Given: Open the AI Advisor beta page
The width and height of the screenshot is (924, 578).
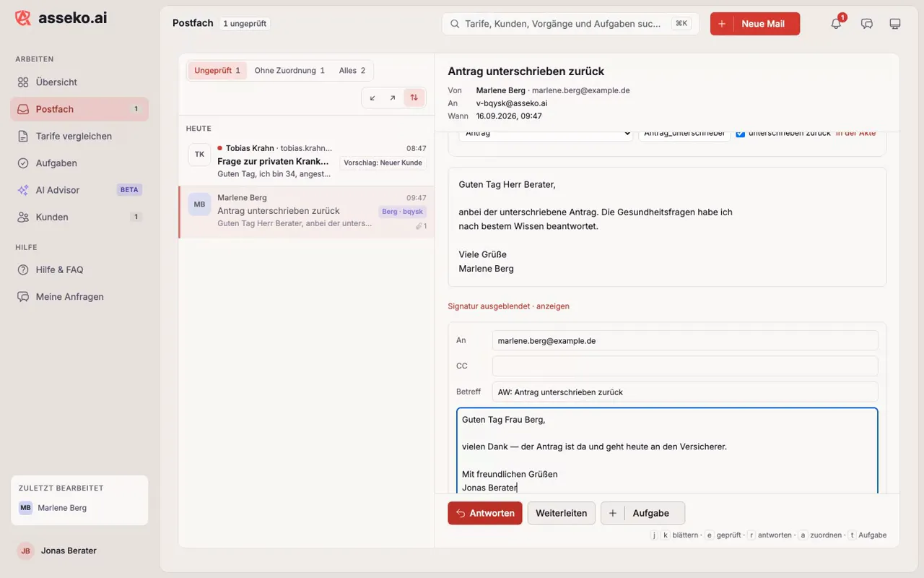Looking at the screenshot, I should [79, 190].
